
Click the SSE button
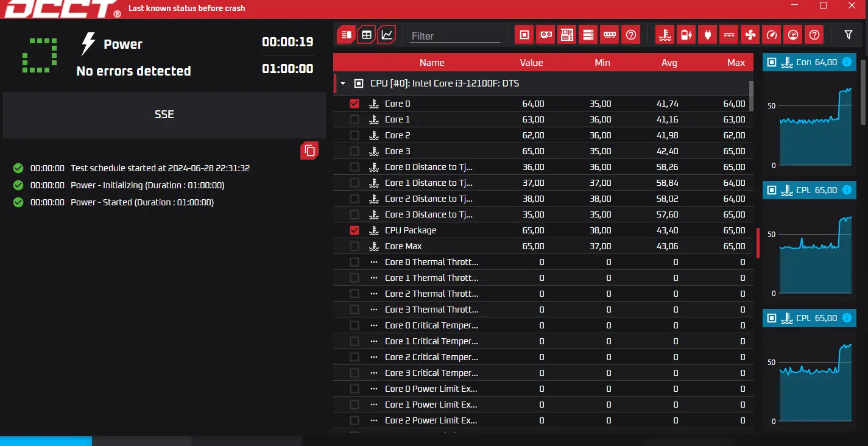164,115
